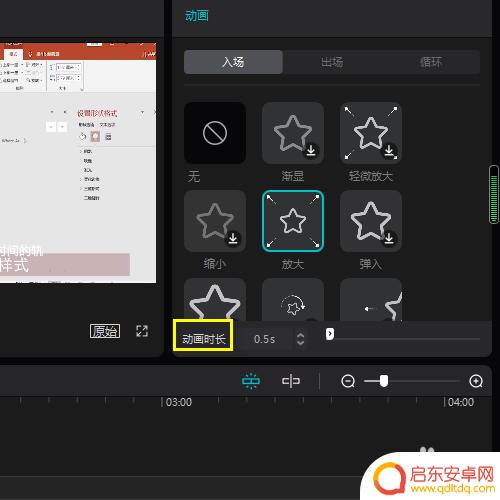Click the 03:00 timeline marker
500x500 pixels.
(179, 402)
